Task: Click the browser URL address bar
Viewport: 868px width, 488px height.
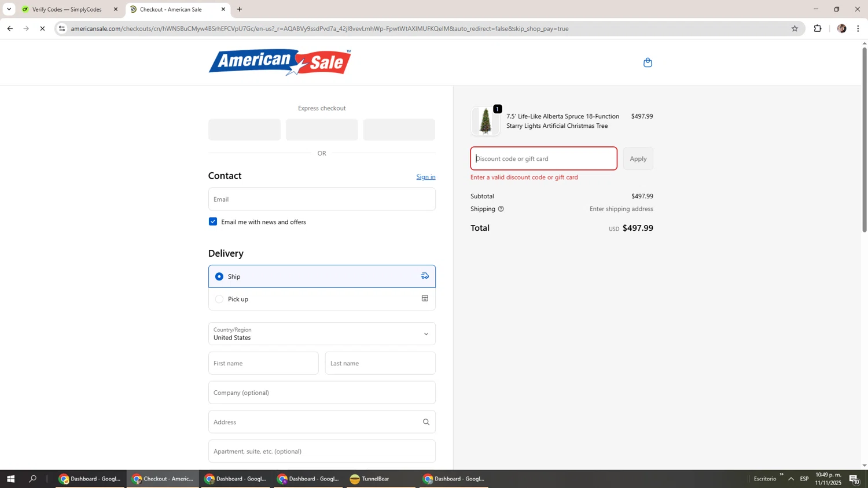Action: [x=428, y=28]
